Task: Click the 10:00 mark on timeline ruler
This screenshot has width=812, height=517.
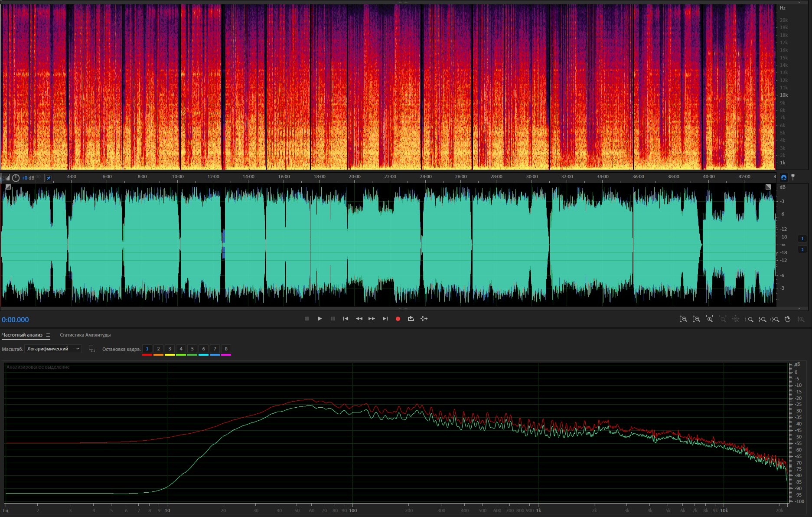Action: point(178,177)
